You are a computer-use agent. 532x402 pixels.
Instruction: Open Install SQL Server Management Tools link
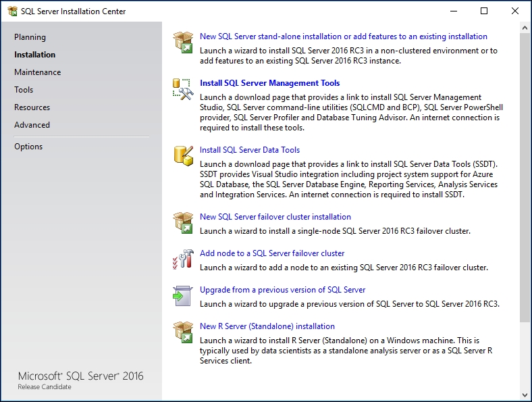click(x=270, y=83)
